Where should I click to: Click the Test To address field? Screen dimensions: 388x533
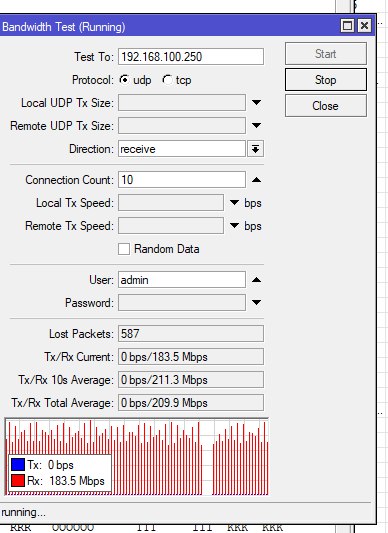(191, 56)
